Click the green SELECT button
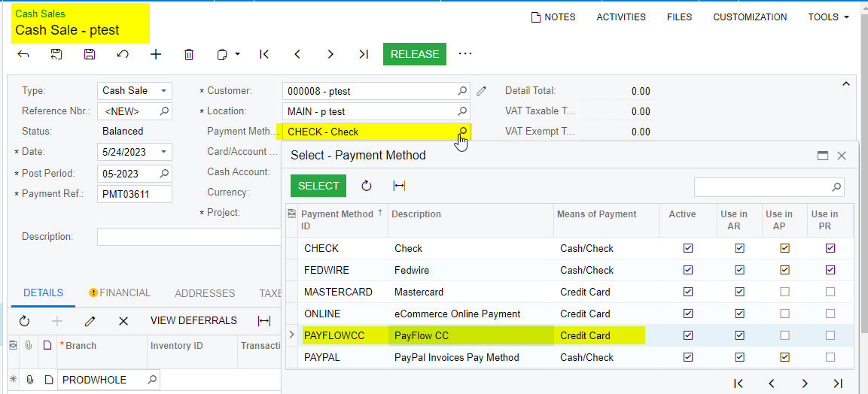The height and width of the screenshot is (394, 868). tap(318, 186)
